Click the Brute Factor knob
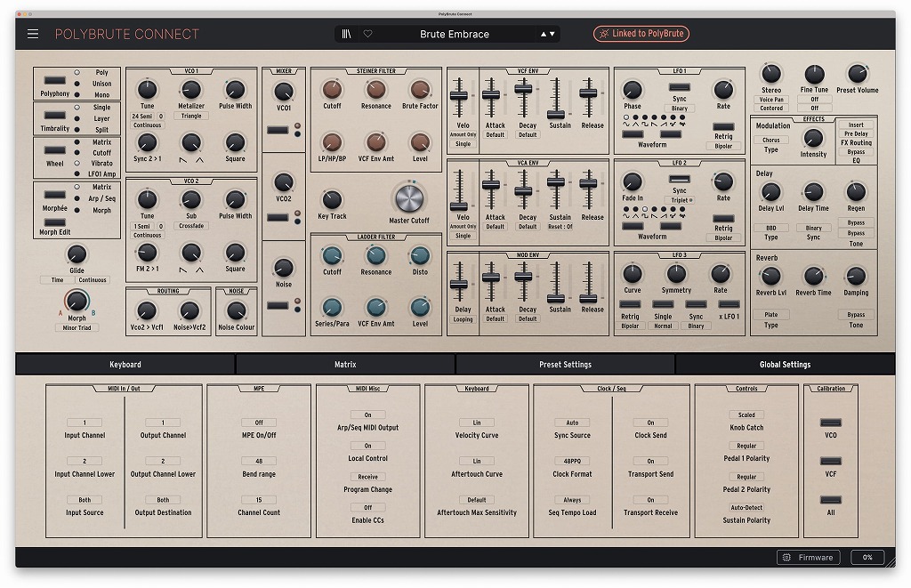This screenshot has height=588, width=911. 420,90
